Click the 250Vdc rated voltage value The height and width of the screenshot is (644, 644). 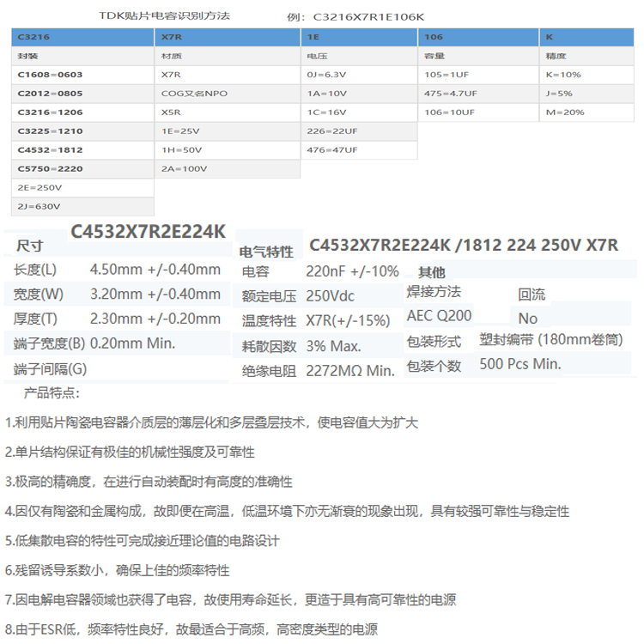pos(331,296)
